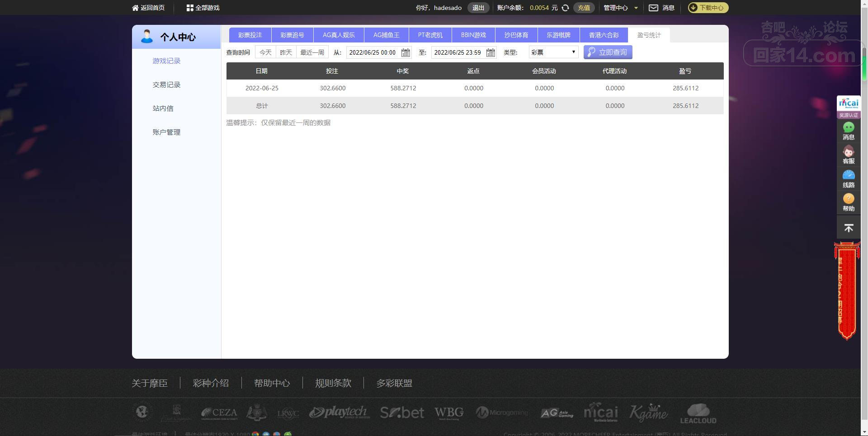Select the 昨天 quick time filter
Image resolution: width=868 pixels, height=436 pixels.
point(286,52)
